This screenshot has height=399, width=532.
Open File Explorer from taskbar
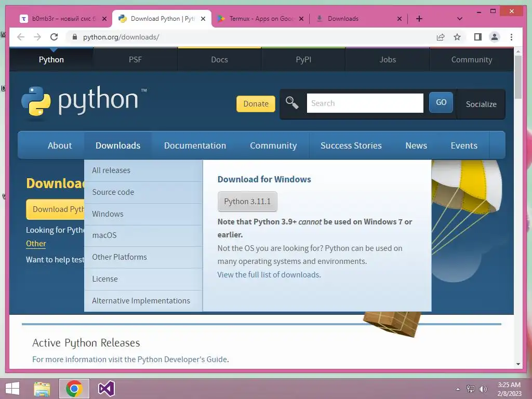tap(42, 389)
